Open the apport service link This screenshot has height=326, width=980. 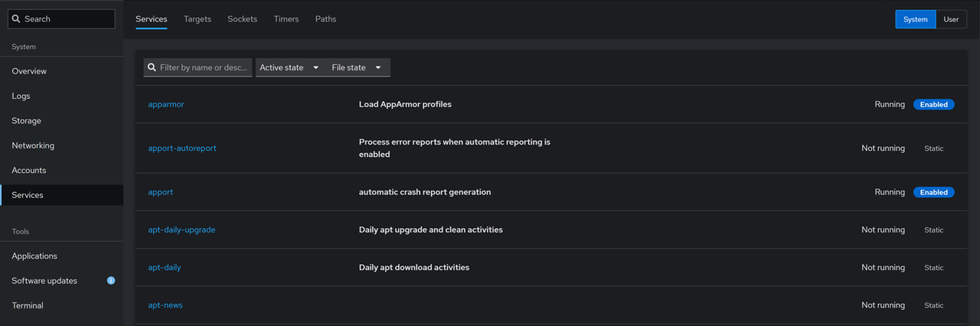(161, 192)
